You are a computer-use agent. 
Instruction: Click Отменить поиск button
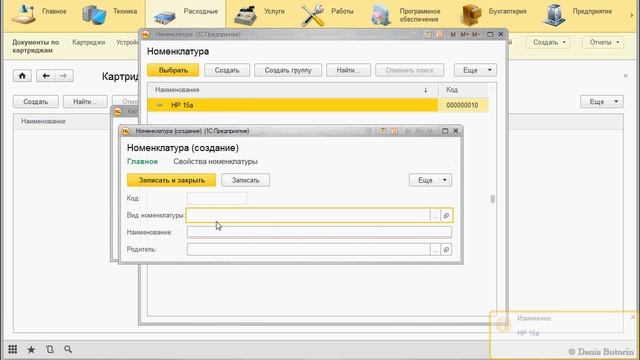(x=409, y=70)
